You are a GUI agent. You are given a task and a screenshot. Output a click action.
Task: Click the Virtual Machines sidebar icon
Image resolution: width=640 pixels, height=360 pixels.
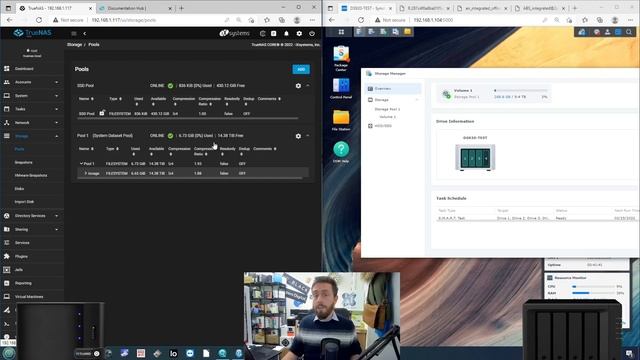coord(7,296)
